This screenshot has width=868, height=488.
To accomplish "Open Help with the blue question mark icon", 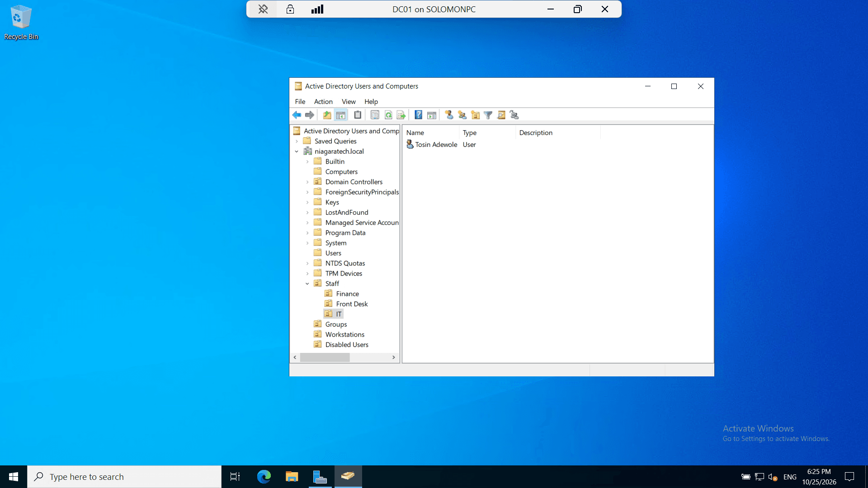I will [x=419, y=115].
